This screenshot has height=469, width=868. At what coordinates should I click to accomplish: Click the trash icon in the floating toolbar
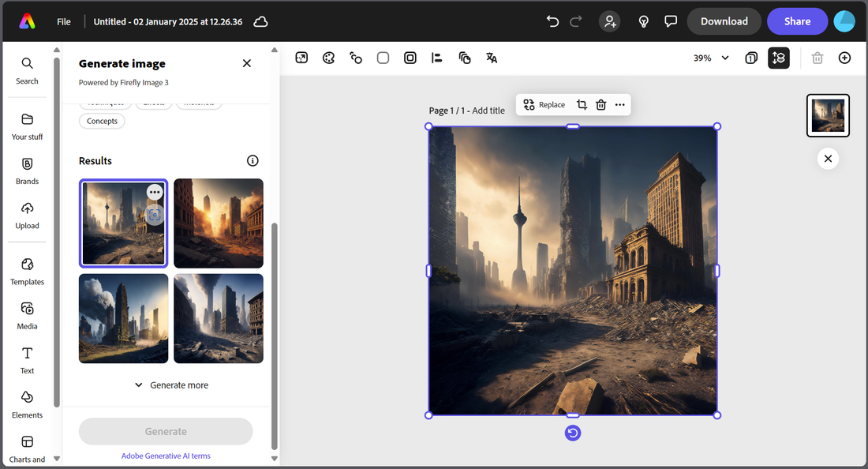coord(601,104)
